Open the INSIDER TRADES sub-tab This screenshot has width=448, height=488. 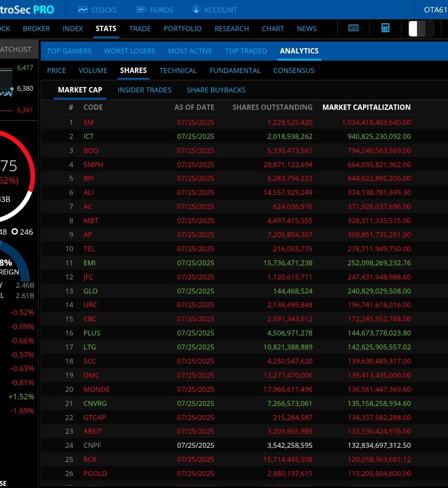point(144,90)
